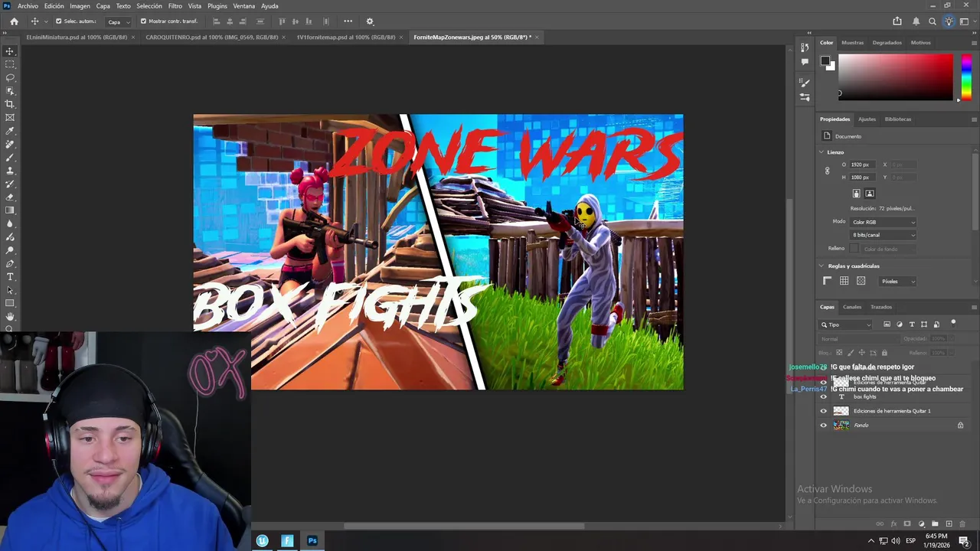980x551 pixels.
Task: Select the Horizontal Type tool
Action: pos(10,276)
